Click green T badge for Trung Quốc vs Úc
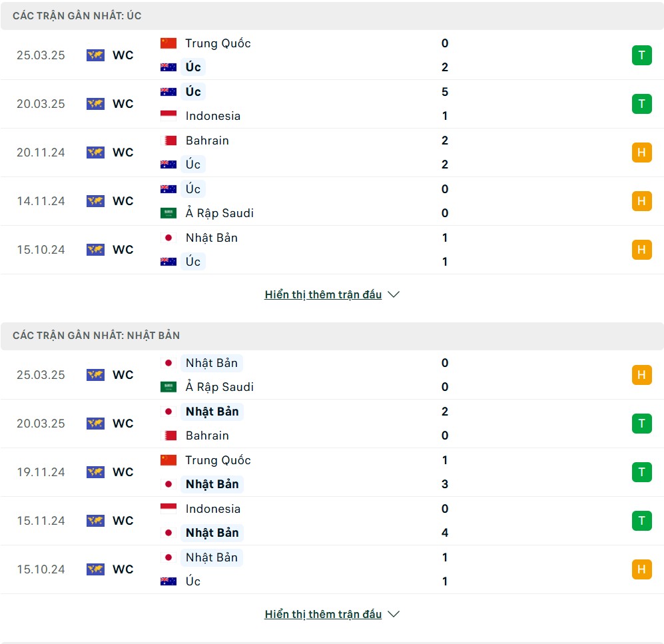Image resolution: width=664 pixels, height=644 pixels. pyautogui.click(x=641, y=55)
